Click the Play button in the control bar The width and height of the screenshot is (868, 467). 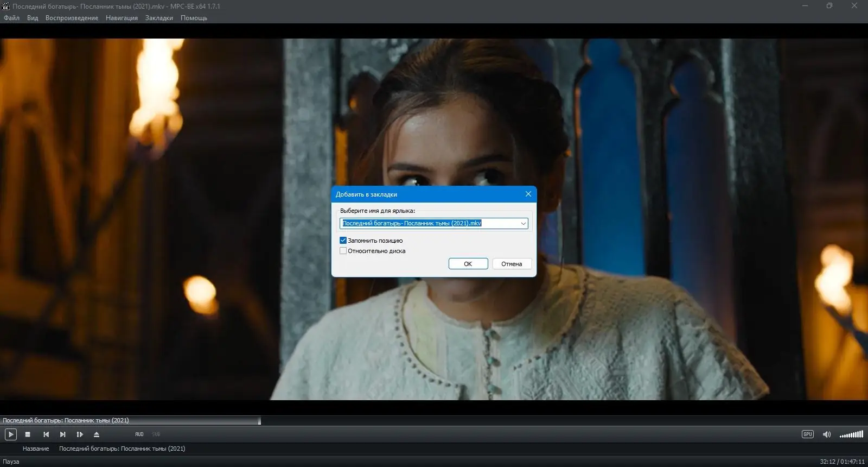pyautogui.click(x=11, y=434)
